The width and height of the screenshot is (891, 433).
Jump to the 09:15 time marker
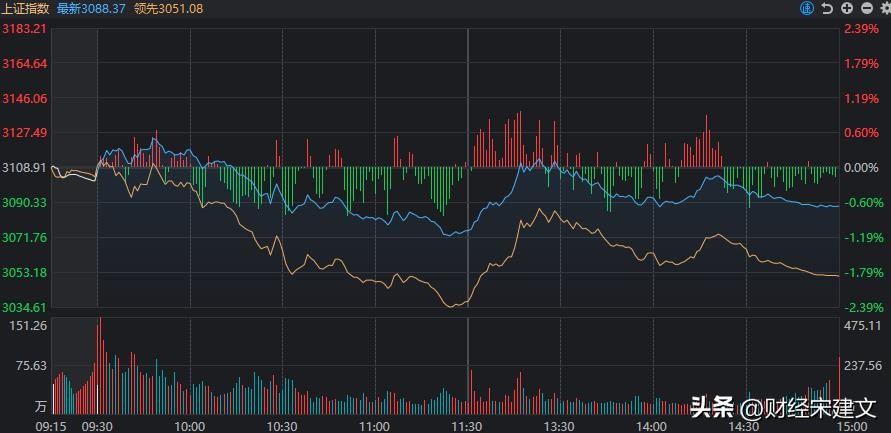tap(52, 426)
